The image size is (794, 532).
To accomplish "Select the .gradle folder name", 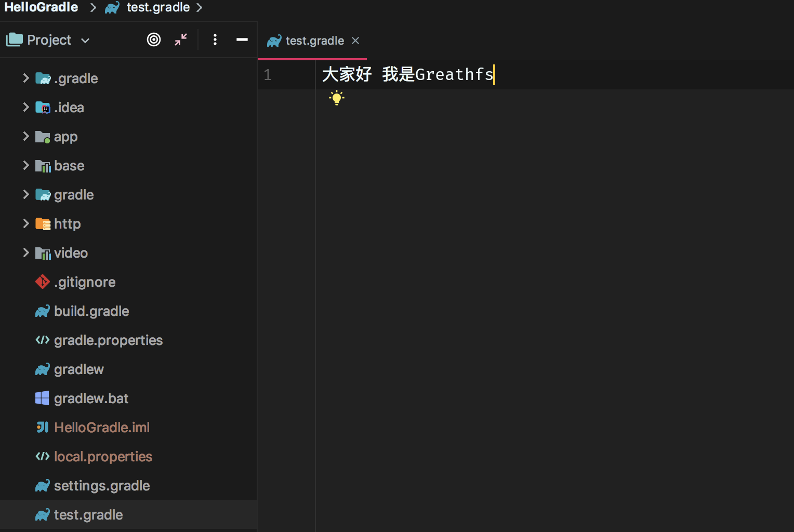I will point(76,78).
